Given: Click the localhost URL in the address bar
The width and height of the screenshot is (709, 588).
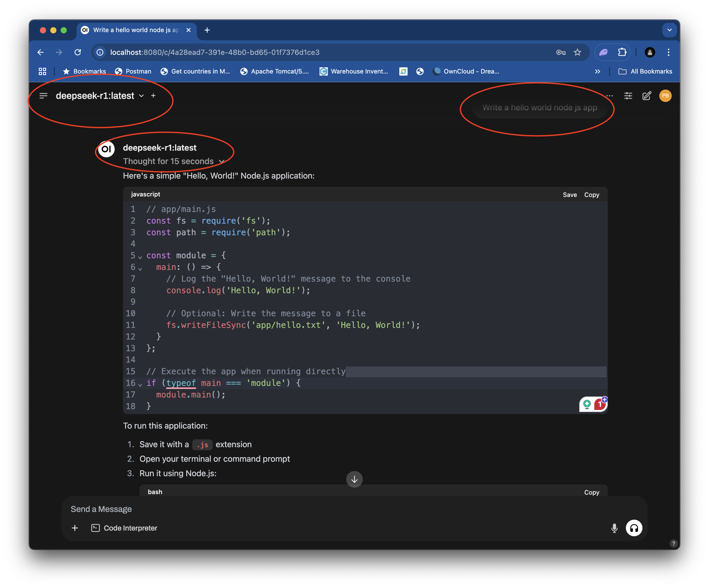Looking at the screenshot, I should [x=215, y=52].
